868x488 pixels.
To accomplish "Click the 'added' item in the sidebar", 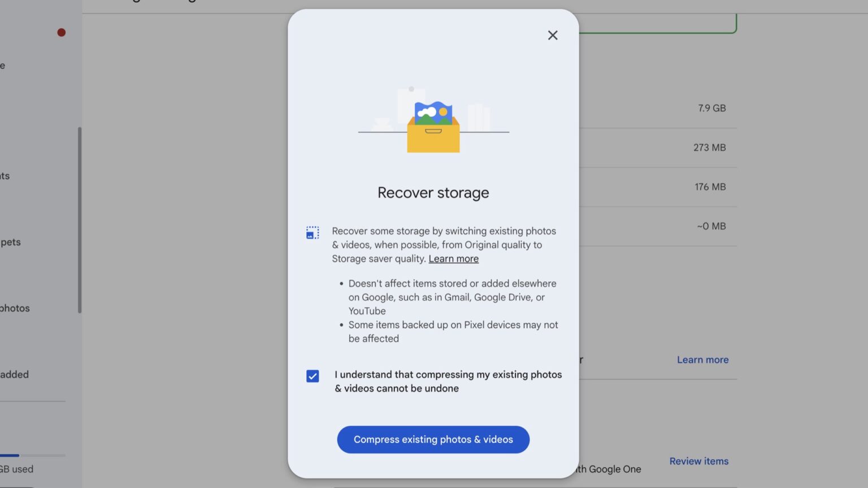I will coord(14,374).
